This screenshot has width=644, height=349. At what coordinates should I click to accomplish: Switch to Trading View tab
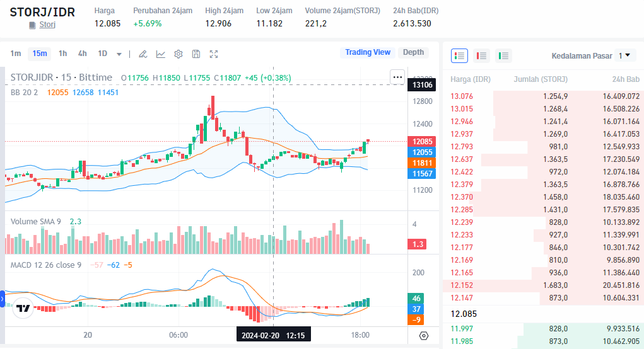(x=368, y=52)
